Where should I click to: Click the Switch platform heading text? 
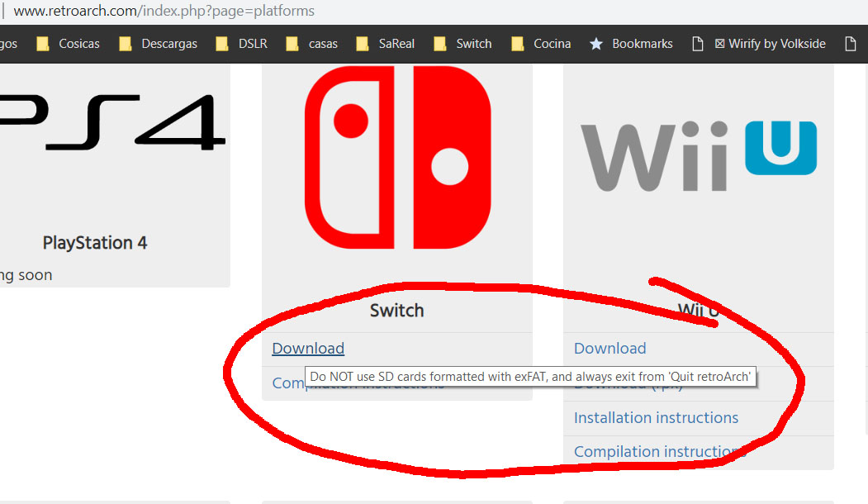(x=397, y=311)
